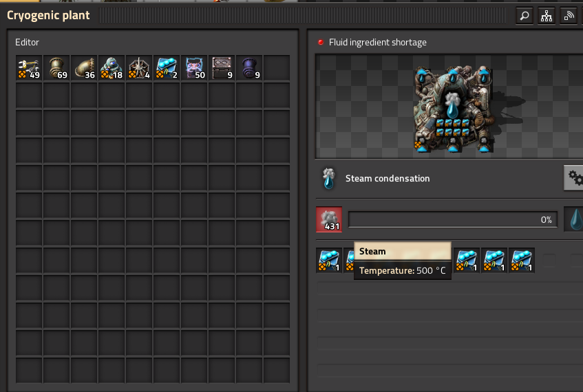The image size is (583, 392).
Task: Open the search magnifier in title bar
Action: (x=524, y=16)
